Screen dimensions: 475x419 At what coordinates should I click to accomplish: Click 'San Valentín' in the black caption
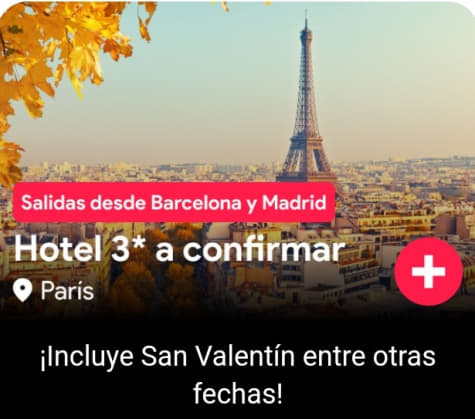[218, 356]
